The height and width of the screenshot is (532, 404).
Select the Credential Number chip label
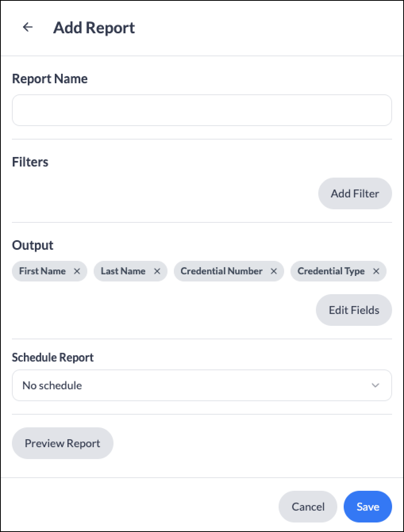click(x=221, y=271)
